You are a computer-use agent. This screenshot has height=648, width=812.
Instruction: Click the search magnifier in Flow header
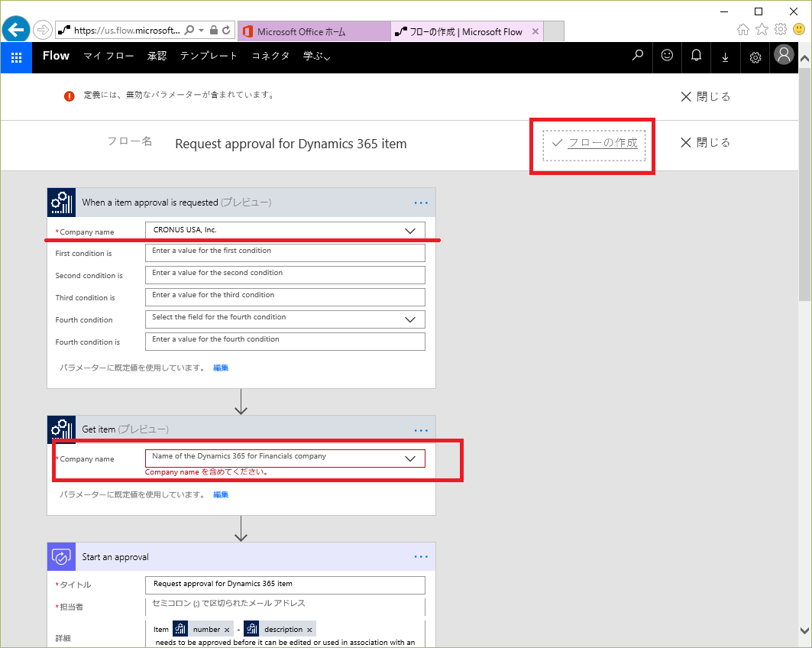pos(638,55)
